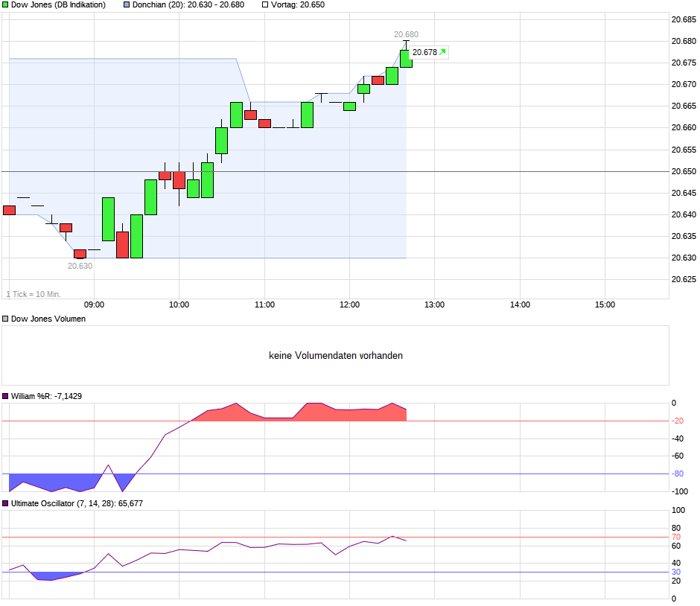700x606 pixels.
Task: Click the blue -80 level label in William %R
Action: tap(678, 474)
